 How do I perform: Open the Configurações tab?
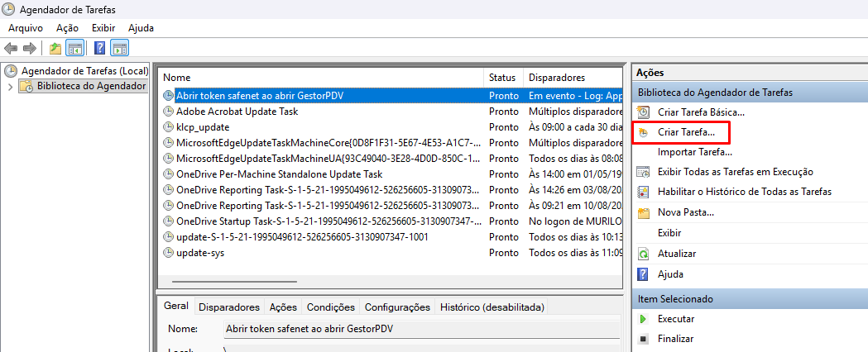point(397,307)
